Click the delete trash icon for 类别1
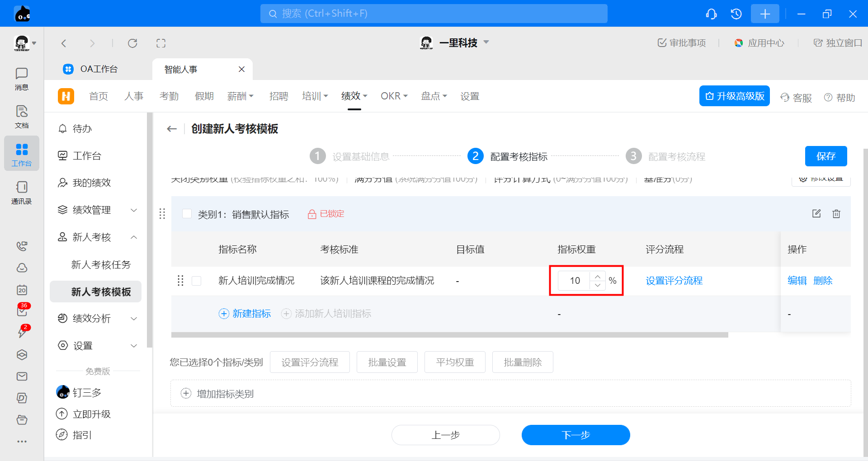This screenshot has height=461, width=868. (836, 214)
